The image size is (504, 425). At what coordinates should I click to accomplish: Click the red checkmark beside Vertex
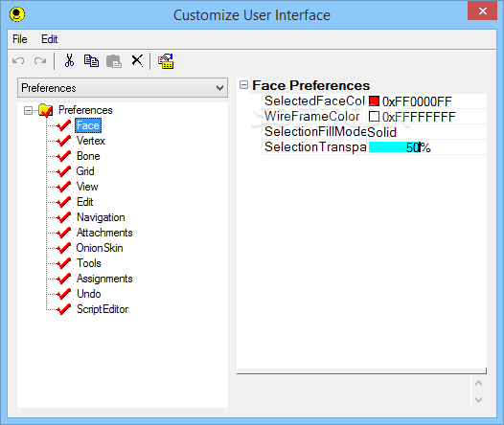tap(63, 141)
